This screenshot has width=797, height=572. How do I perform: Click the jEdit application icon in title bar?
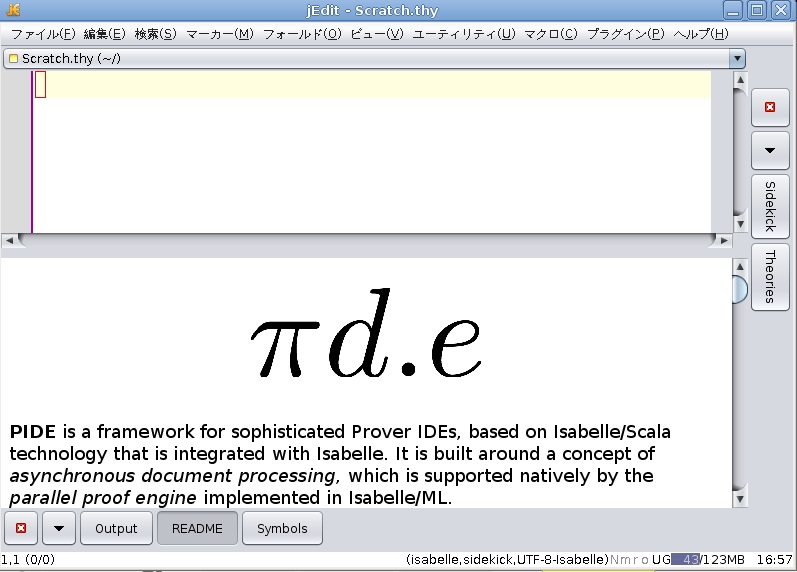coord(14,10)
